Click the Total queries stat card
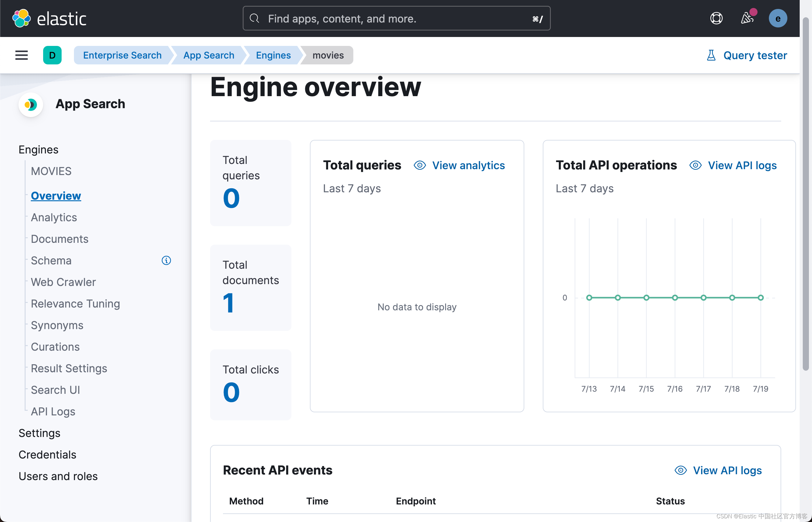This screenshot has width=812, height=522. tap(251, 183)
